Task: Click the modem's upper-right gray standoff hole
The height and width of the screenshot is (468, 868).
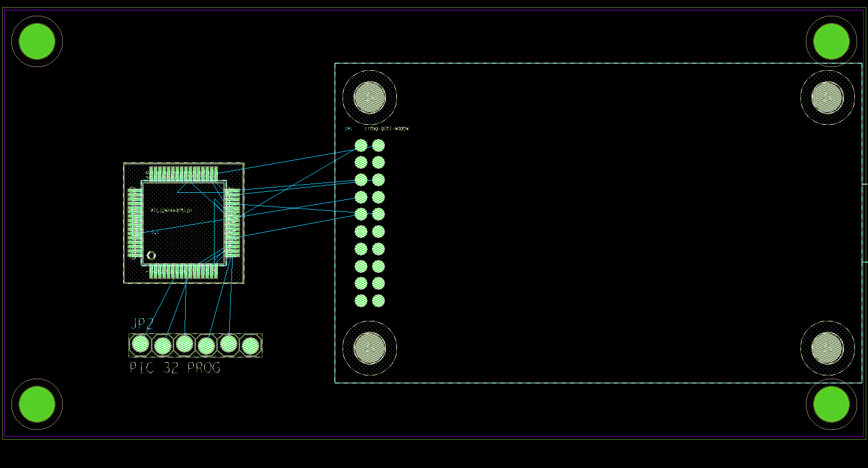Action: [x=827, y=98]
